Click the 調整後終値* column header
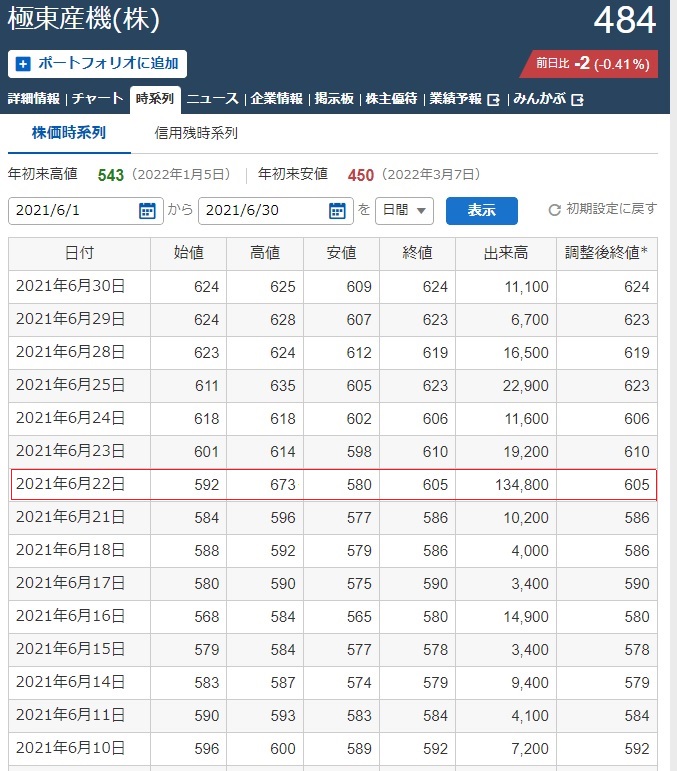This screenshot has height=771, width=677. coord(607,253)
